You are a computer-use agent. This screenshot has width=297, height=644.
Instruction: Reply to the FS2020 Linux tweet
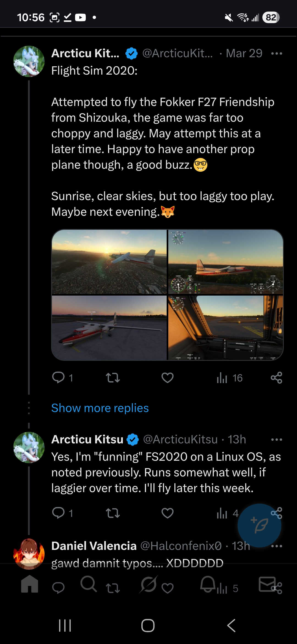[x=59, y=513]
